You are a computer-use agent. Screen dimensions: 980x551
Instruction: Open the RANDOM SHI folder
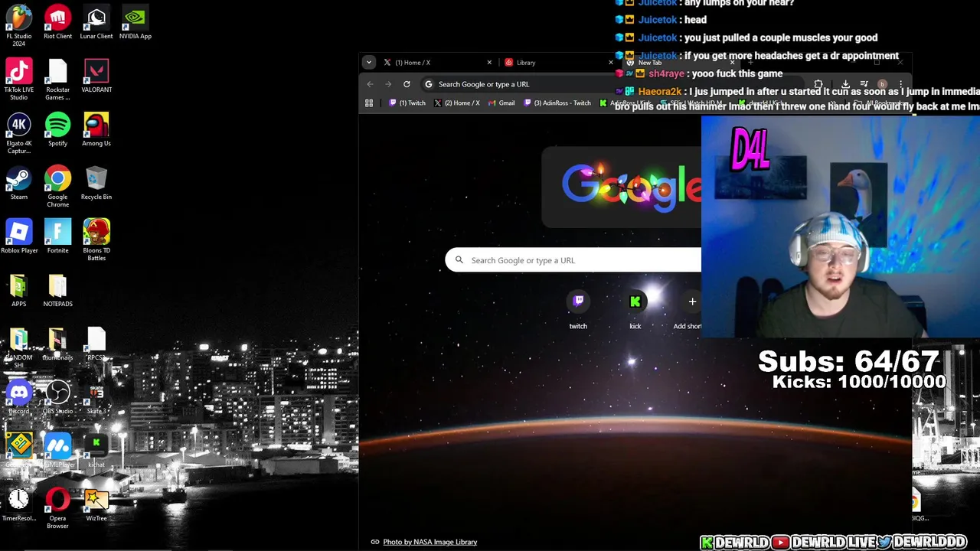[x=19, y=347]
